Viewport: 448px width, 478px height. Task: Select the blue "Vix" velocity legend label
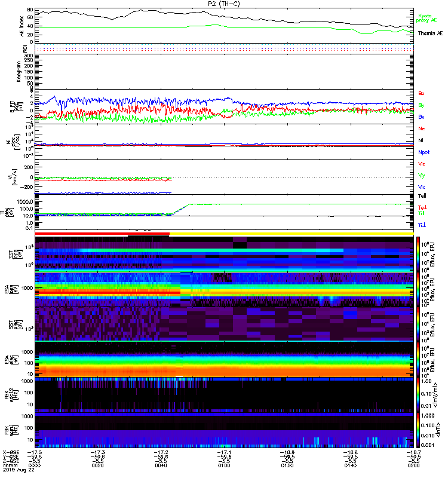(422, 187)
